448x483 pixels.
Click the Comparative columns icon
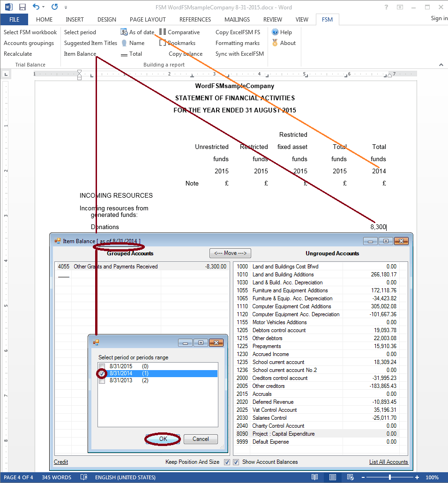click(162, 32)
